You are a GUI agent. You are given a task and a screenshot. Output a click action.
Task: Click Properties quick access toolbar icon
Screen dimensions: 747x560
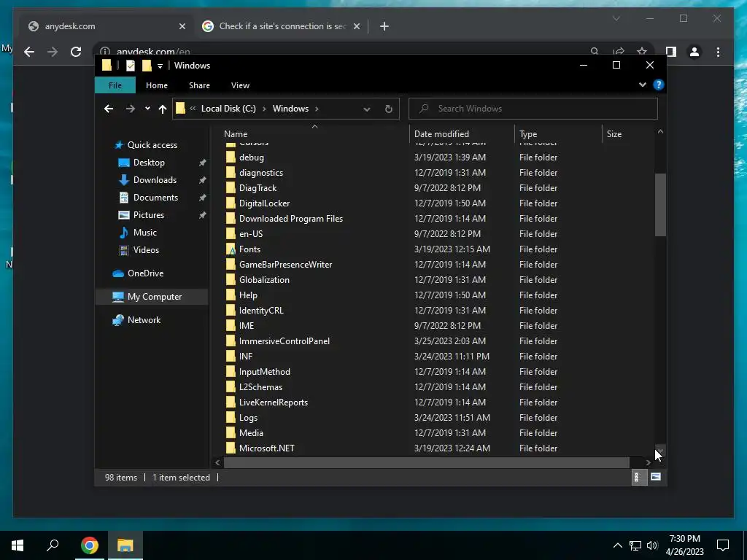tap(130, 66)
